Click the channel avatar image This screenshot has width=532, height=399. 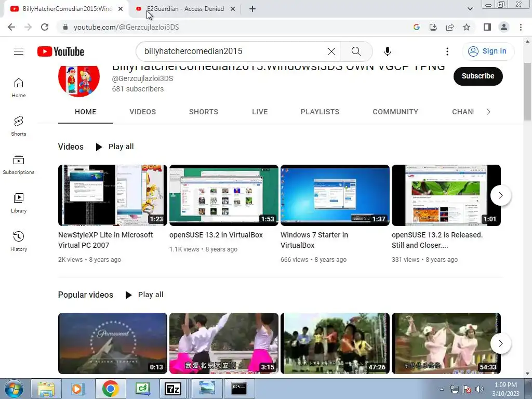(x=79, y=81)
